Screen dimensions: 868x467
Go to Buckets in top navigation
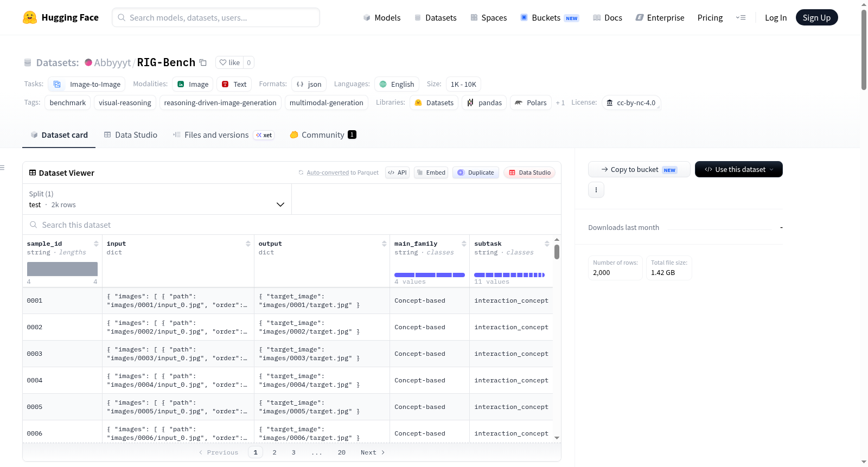(550, 18)
